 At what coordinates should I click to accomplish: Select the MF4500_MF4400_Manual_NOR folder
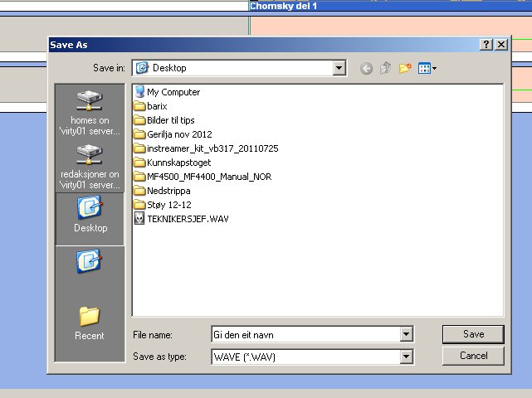[x=203, y=177]
